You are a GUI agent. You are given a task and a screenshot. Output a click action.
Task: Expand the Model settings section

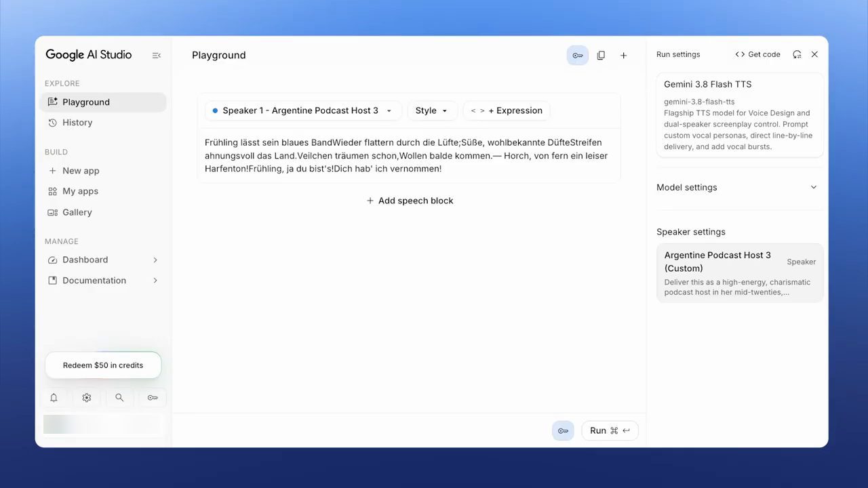(740, 187)
